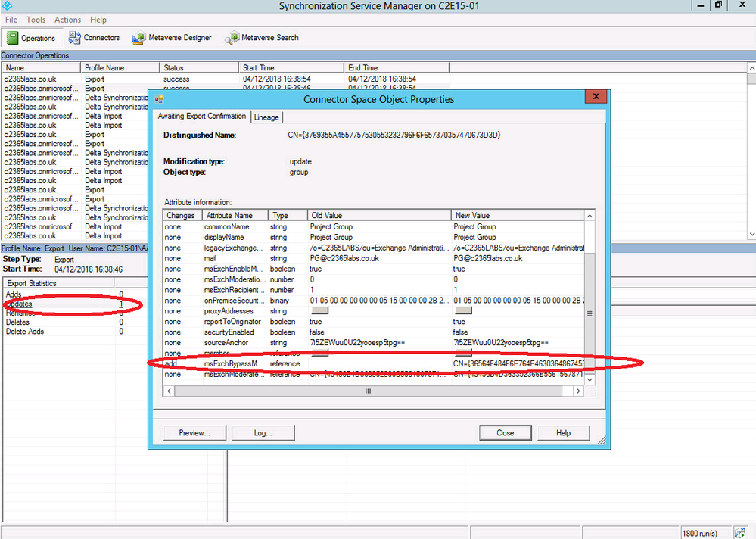
Task: Select the displayName attribute row
Action: (374, 237)
